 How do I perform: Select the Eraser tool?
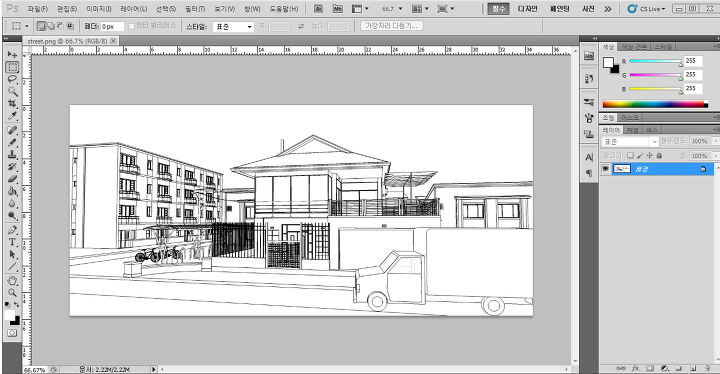click(x=12, y=178)
